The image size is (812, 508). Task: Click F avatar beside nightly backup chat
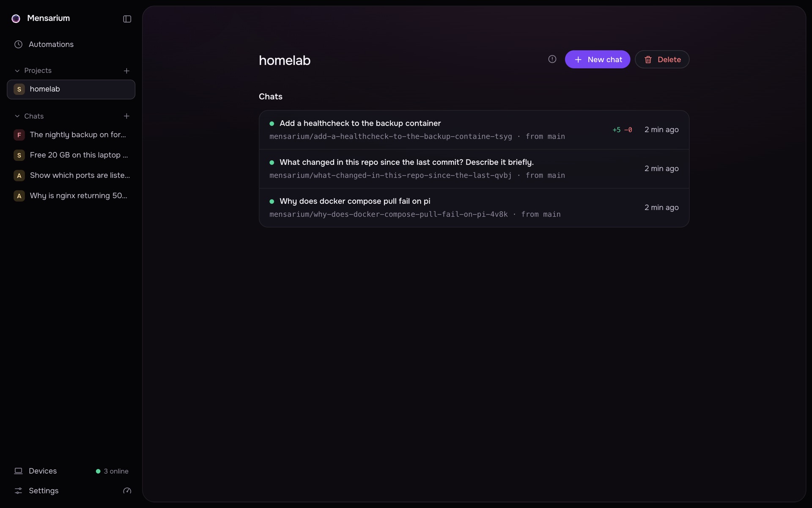coord(19,135)
